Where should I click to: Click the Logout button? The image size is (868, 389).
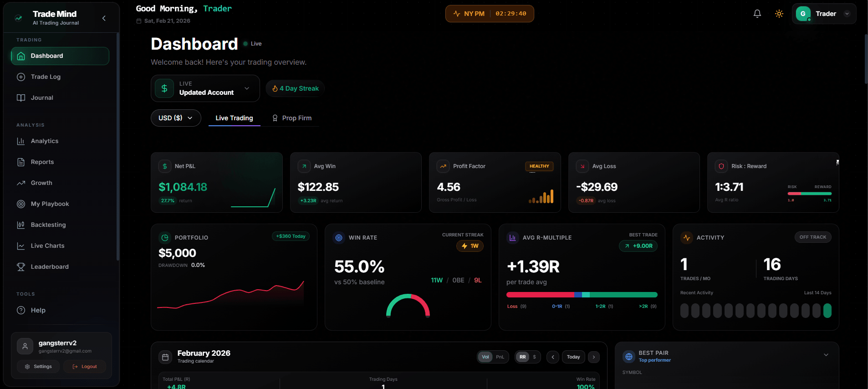85,367
